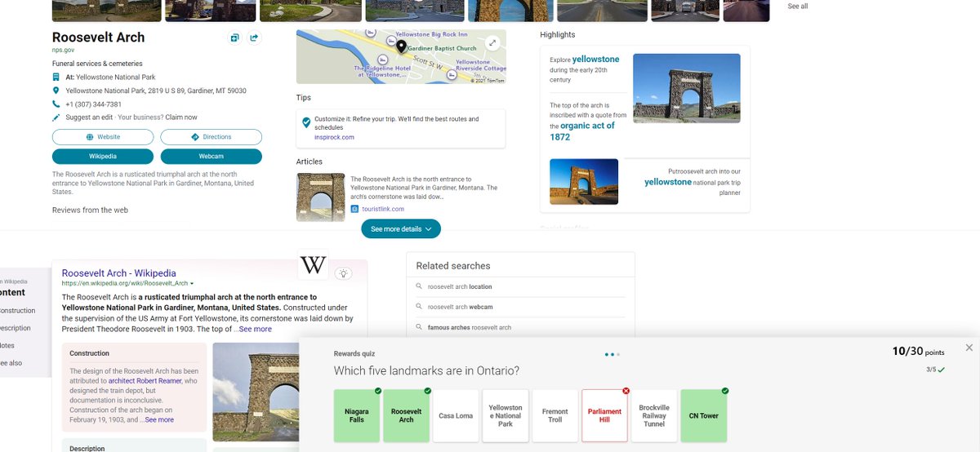Select Casa Loma quiz answer

(456, 416)
